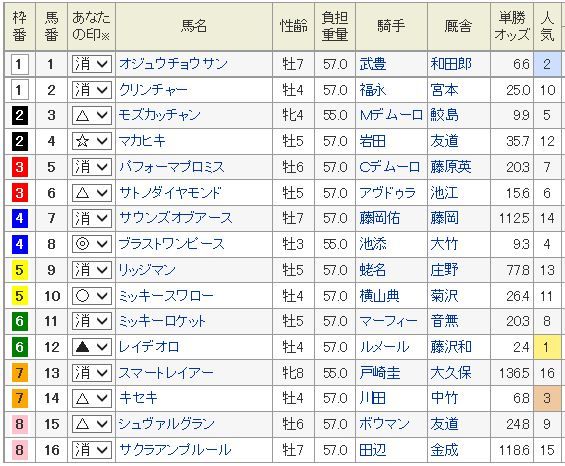Open mark dropdown for キセキ

(92, 398)
